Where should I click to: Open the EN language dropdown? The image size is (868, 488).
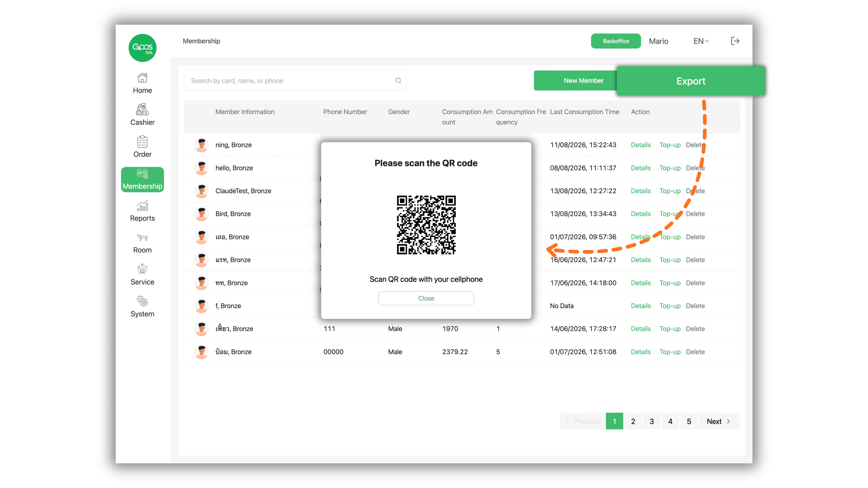click(701, 41)
